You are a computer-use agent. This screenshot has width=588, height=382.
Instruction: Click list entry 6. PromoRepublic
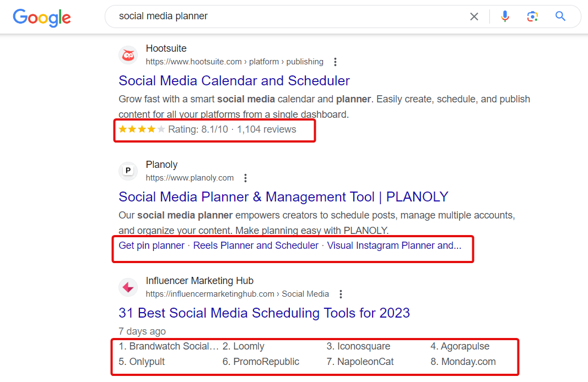[261, 362]
